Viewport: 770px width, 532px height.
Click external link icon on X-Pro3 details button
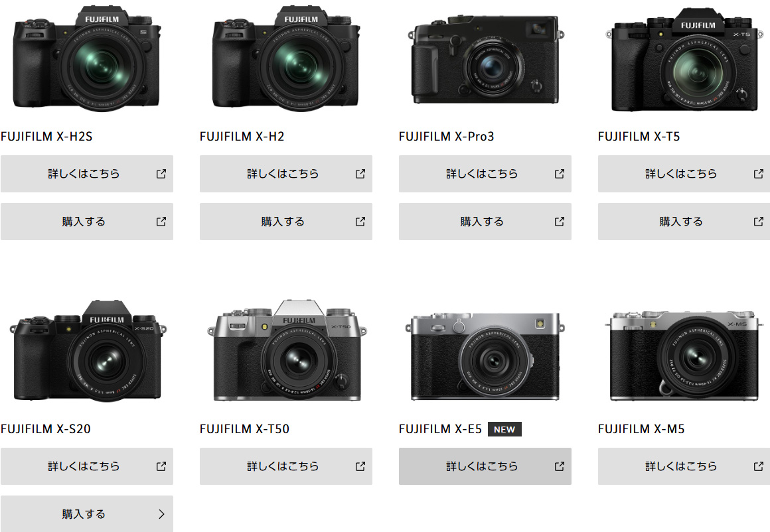[560, 174]
